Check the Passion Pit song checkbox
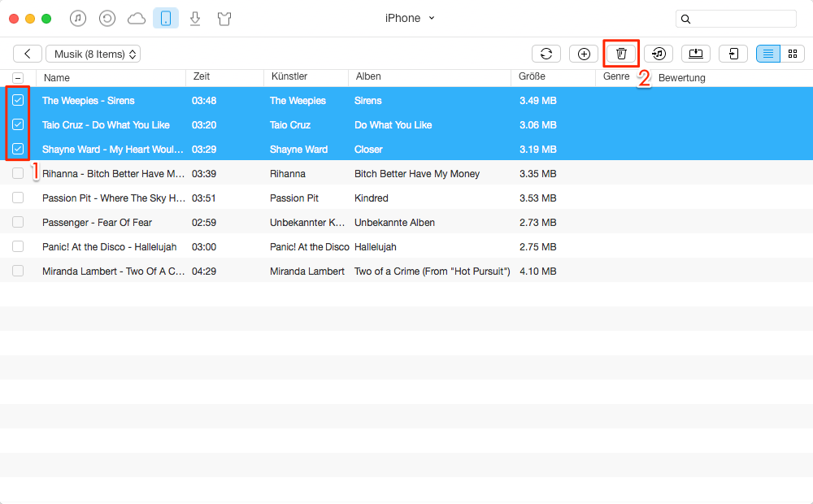Image resolution: width=813 pixels, height=504 pixels. click(x=18, y=198)
